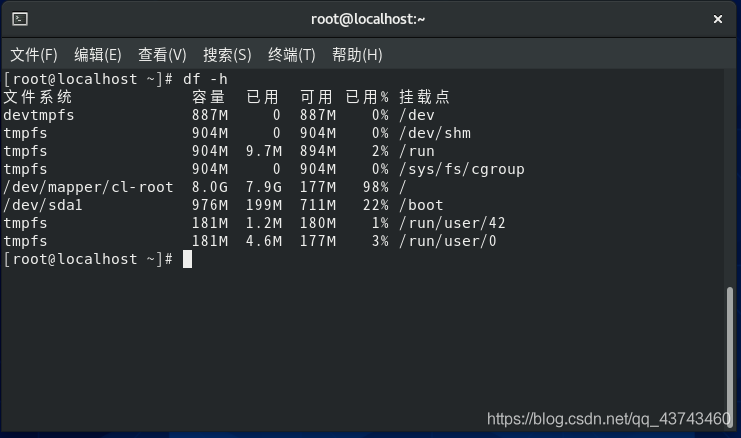Click the 容量 column header
Image resolution: width=741 pixels, height=438 pixels.
coord(209,97)
